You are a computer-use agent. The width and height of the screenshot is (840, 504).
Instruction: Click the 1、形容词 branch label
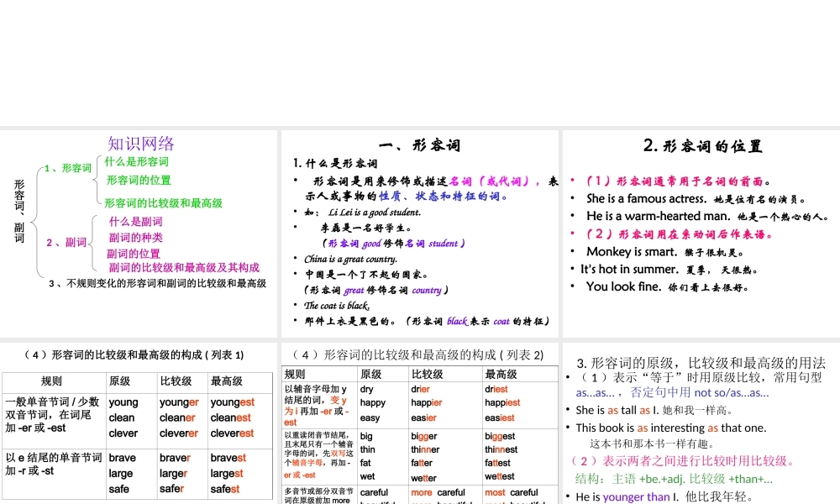(x=68, y=168)
